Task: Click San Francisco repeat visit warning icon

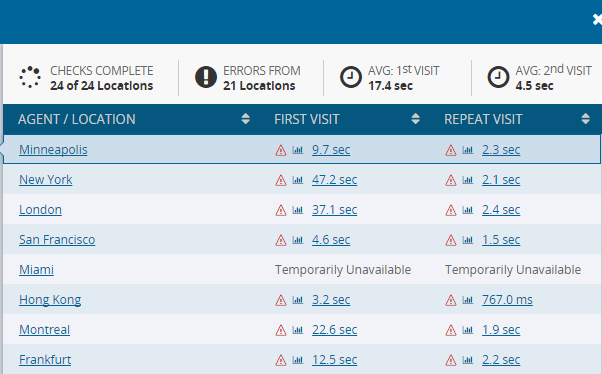Action: 451,240
